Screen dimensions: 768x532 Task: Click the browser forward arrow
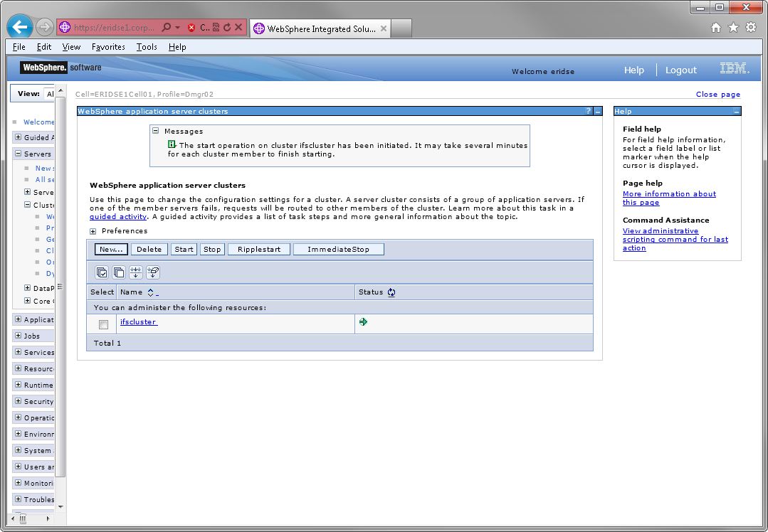45,27
